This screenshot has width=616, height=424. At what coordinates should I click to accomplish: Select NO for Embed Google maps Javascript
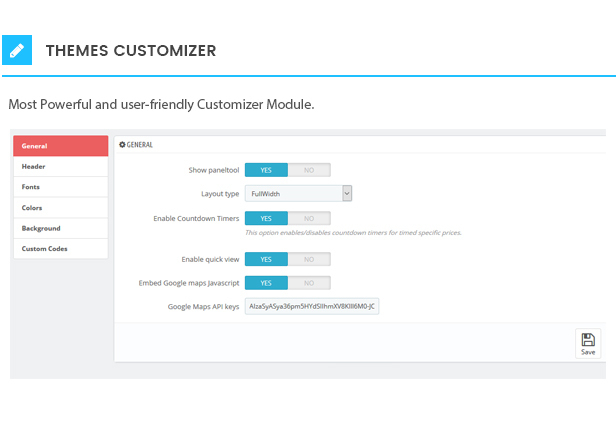point(308,283)
